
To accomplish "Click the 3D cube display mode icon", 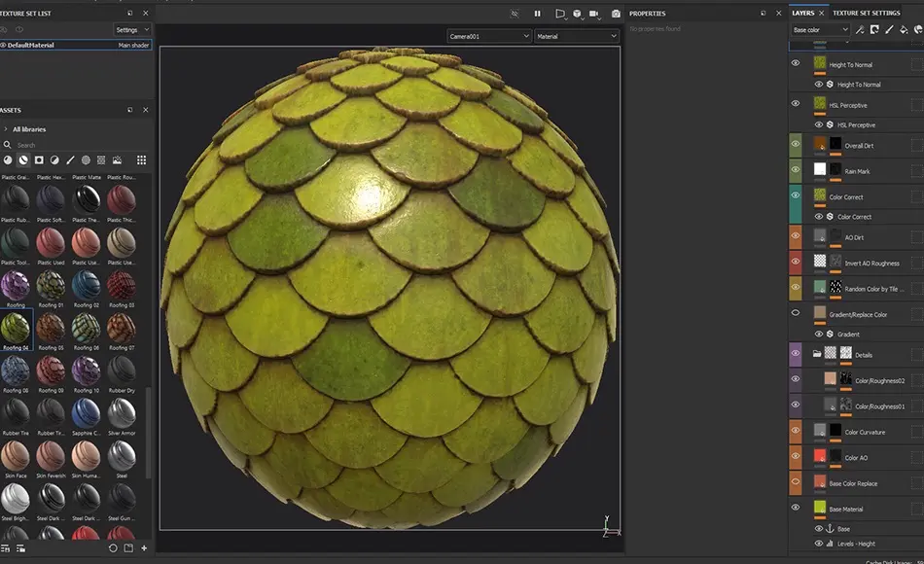I will point(577,14).
